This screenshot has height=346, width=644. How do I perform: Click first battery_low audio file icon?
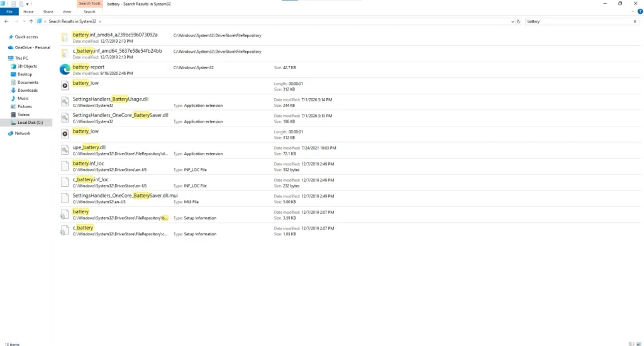(65, 86)
